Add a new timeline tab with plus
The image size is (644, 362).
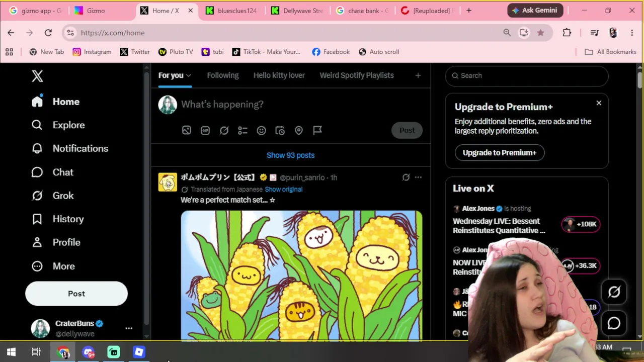pyautogui.click(x=418, y=75)
